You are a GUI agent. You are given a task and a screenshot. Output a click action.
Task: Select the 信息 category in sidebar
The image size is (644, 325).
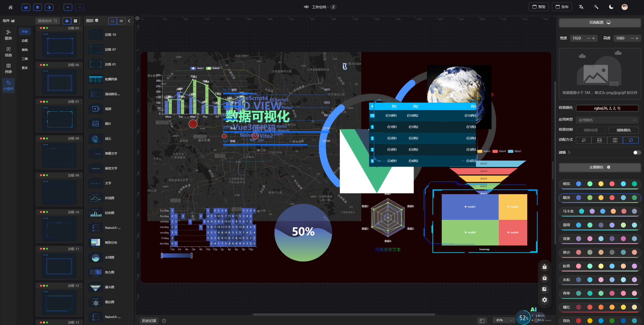pyautogui.click(x=8, y=52)
